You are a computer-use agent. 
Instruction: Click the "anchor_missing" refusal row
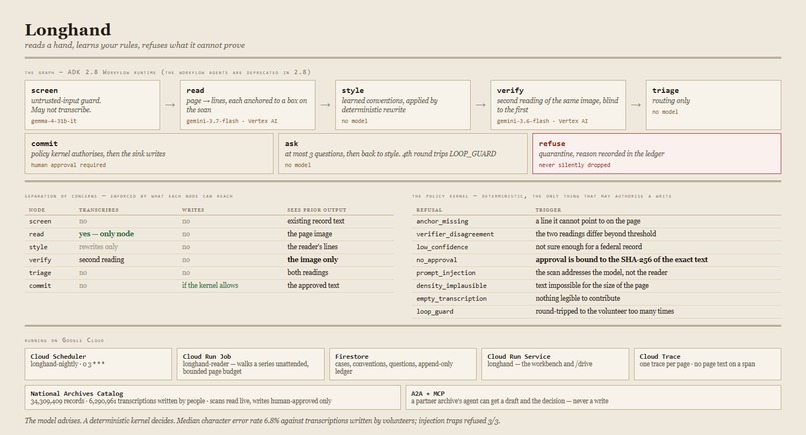click(596, 221)
